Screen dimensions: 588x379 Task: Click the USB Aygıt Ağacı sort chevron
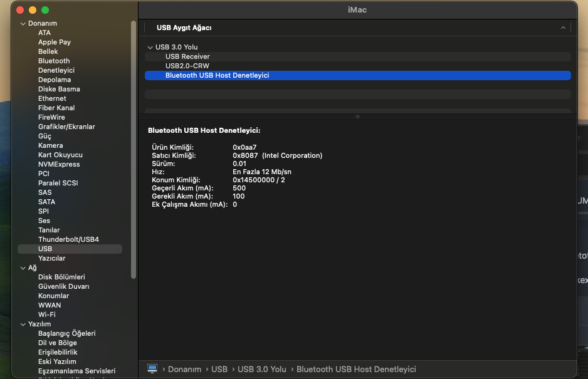click(563, 28)
